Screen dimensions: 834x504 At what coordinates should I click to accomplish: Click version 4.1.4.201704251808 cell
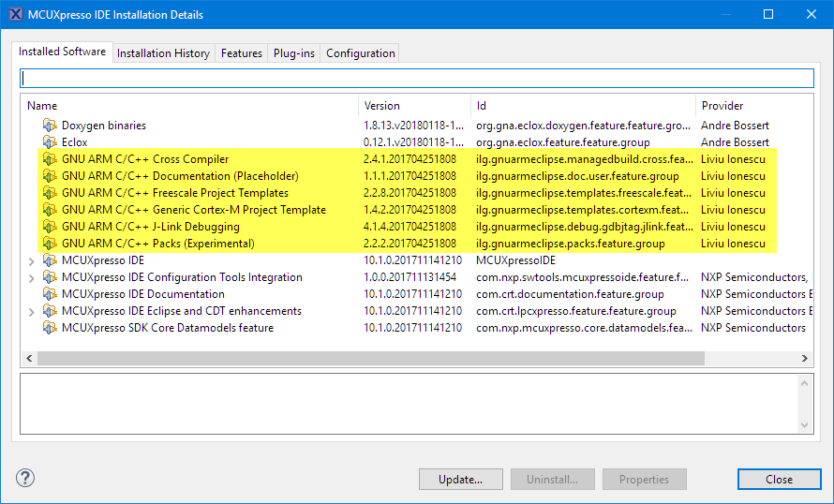click(x=410, y=227)
